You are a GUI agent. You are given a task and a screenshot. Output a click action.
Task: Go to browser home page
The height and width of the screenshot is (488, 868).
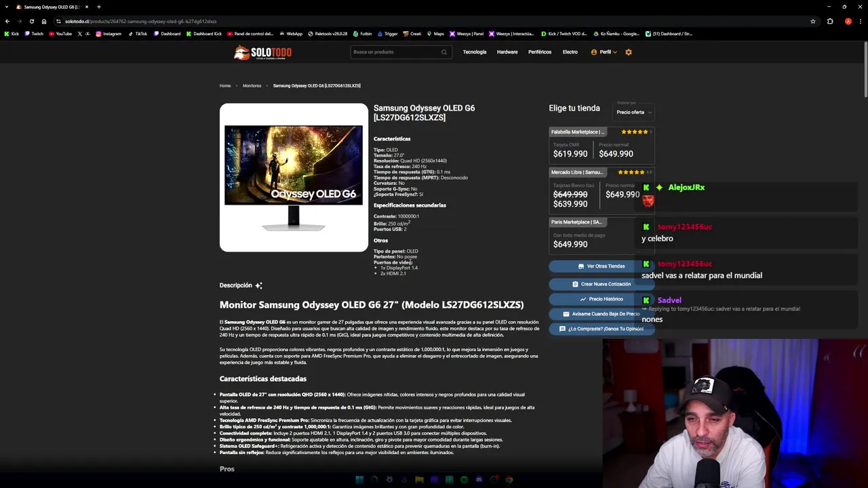click(44, 21)
